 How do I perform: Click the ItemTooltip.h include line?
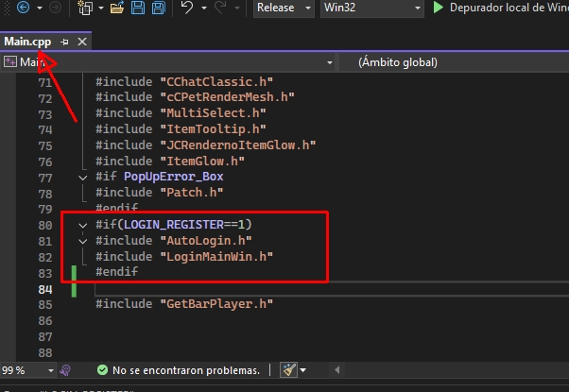[x=181, y=129]
